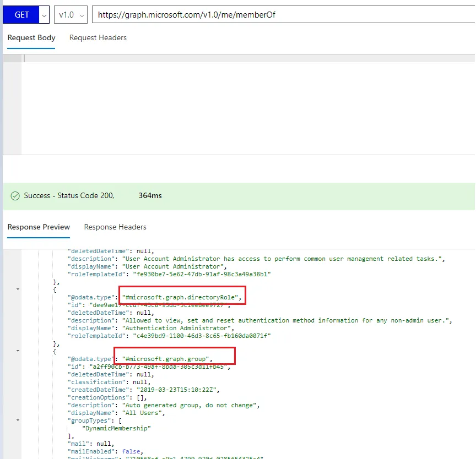Click the green success checkmark icon

pos(15,196)
